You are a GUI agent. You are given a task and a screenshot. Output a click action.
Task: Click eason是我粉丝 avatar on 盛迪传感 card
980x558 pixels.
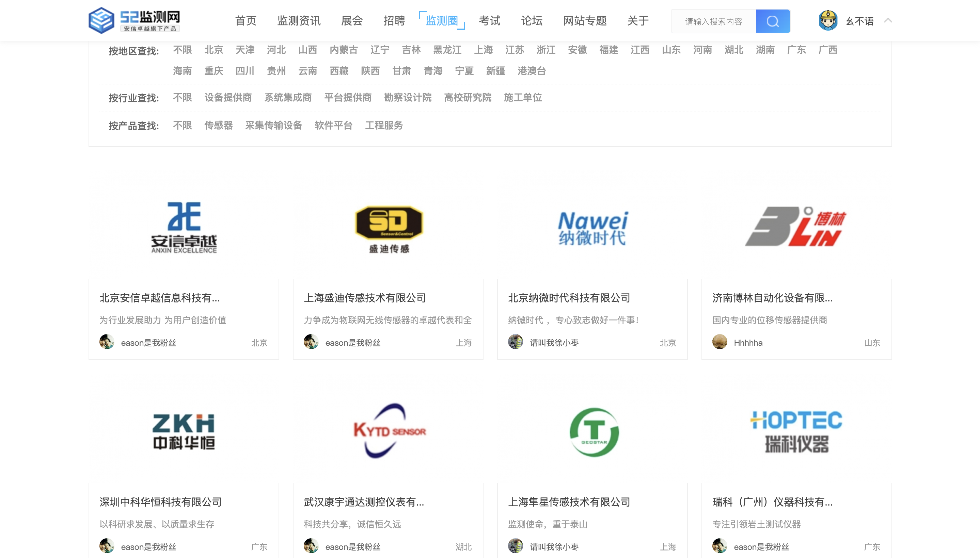[311, 342]
